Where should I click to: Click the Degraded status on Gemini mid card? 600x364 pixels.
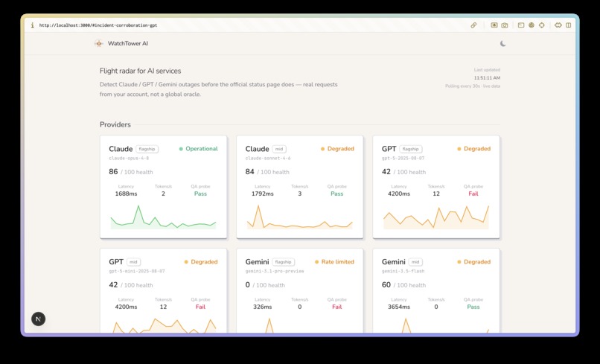[x=474, y=262]
